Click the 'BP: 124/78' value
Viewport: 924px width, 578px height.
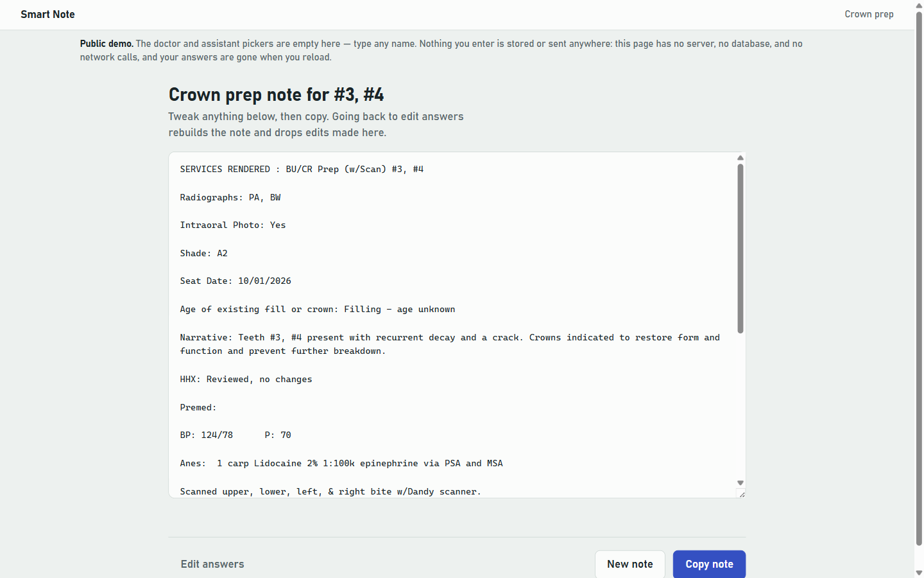coord(207,435)
